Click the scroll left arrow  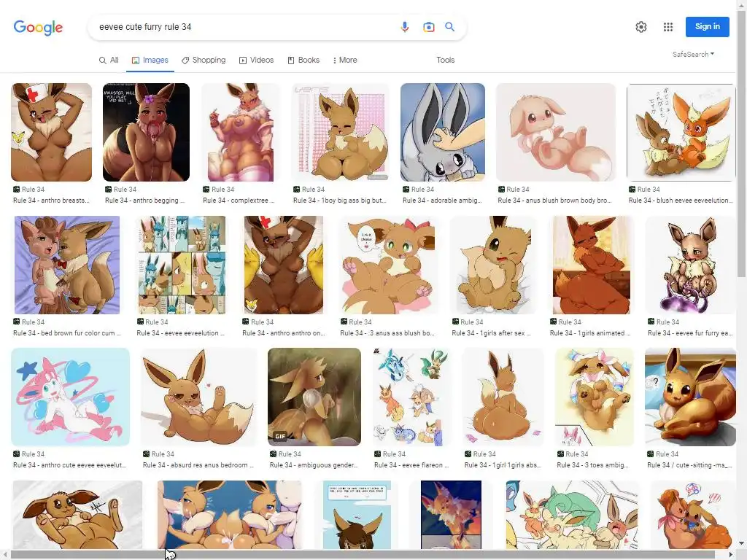[4, 555]
